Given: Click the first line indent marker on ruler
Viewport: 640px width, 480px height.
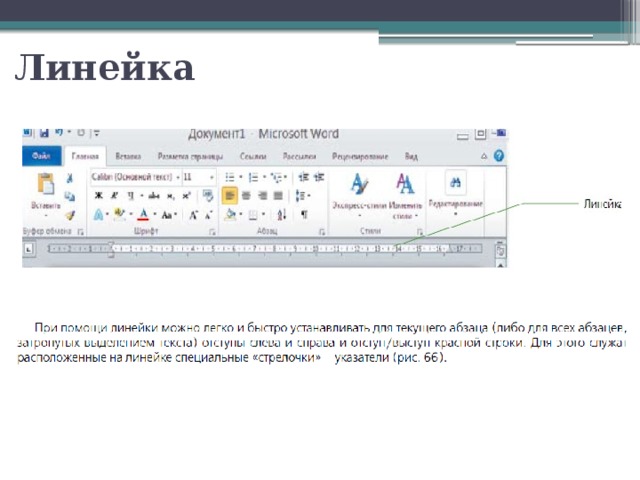Looking at the screenshot, I should (x=111, y=244).
